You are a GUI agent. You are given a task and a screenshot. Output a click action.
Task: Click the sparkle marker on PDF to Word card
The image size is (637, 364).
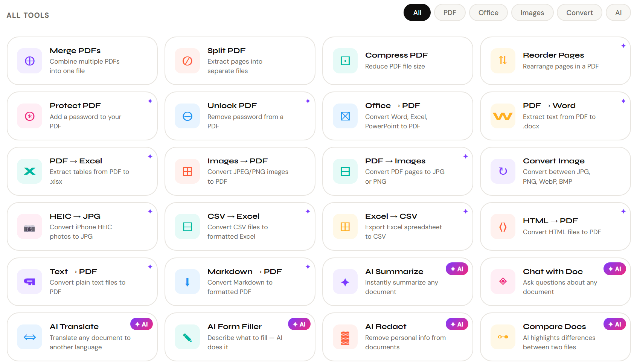click(623, 101)
